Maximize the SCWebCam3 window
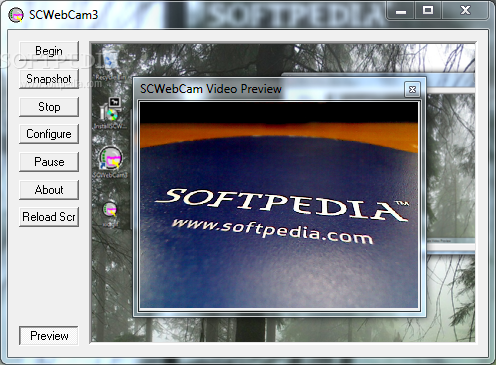Image resolution: width=496 pixels, height=365 pixels. tap(428, 11)
